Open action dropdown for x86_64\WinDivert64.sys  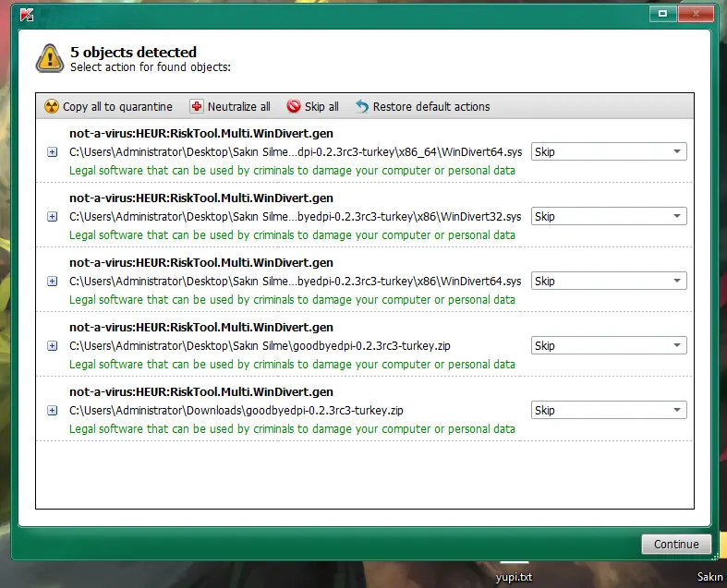point(609,151)
